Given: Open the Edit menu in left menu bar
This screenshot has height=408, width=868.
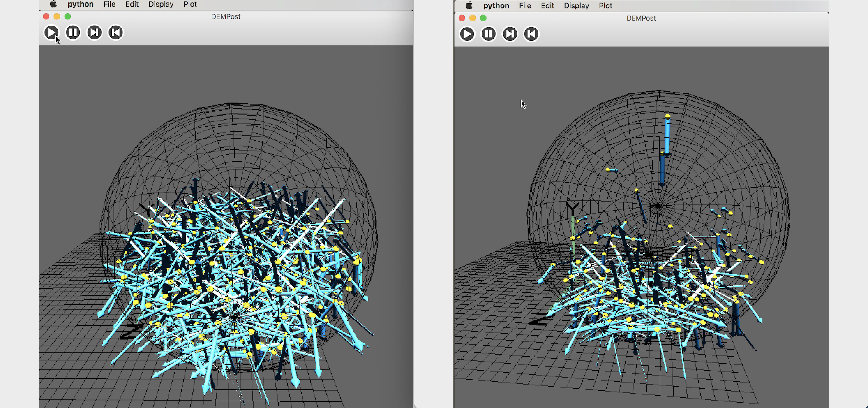Looking at the screenshot, I should pyautogui.click(x=132, y=4).
